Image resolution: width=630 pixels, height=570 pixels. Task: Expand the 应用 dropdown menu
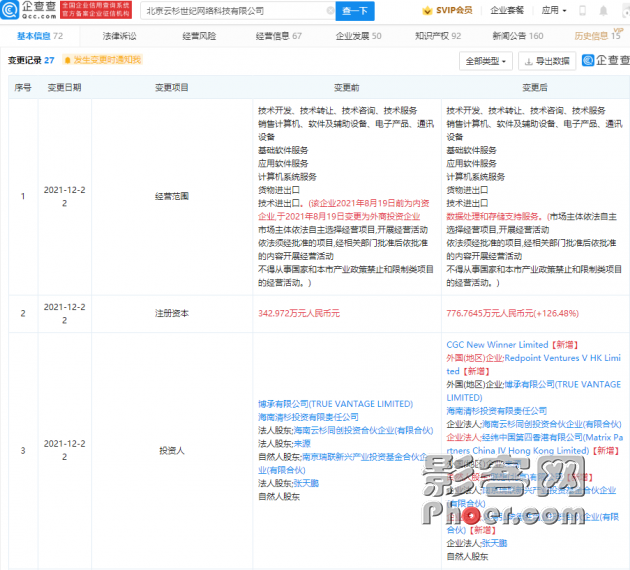[x=554, y=10]
